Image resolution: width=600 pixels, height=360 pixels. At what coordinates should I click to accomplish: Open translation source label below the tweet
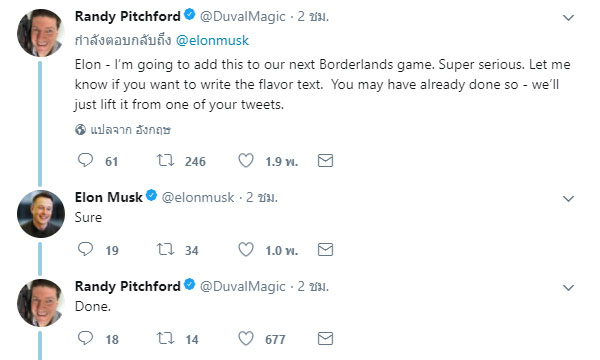pyautogui.click(x=130, y=130)
